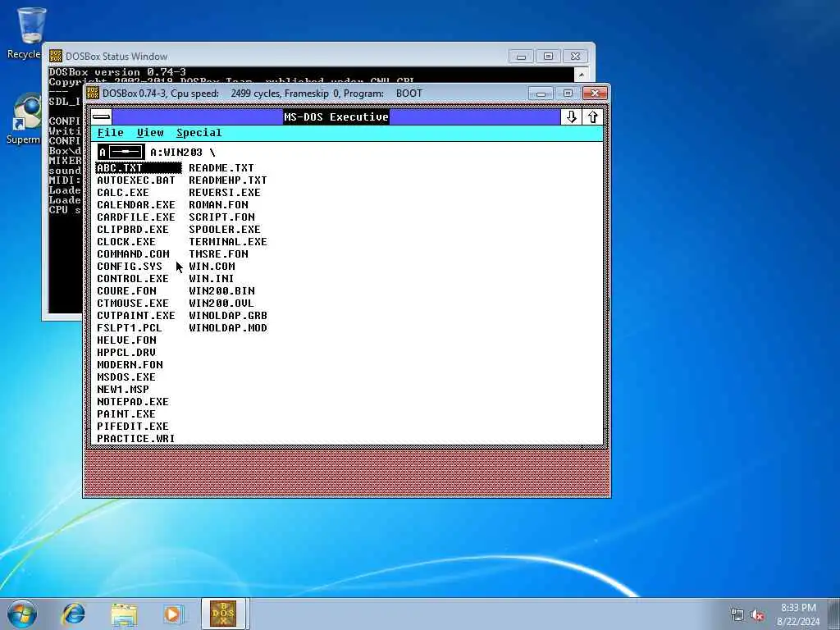
Task: Select CALENDAR.EXE file
Action: point(136,205)
